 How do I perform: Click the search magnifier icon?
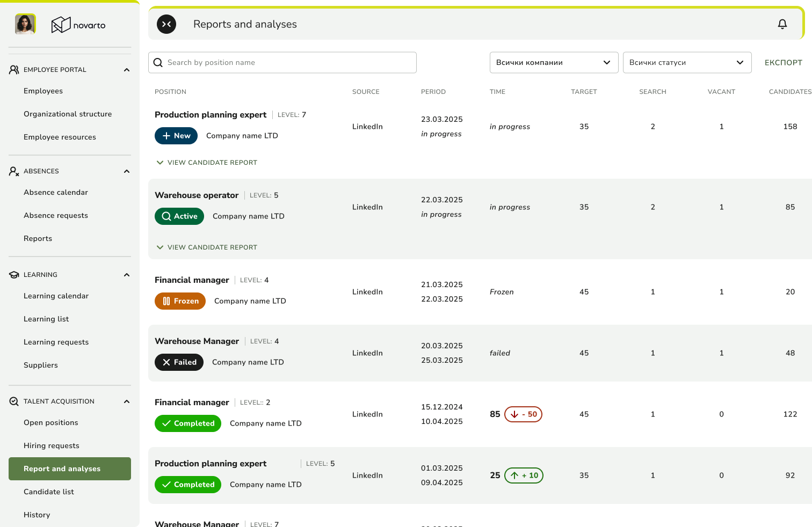(x=158, y=63)
